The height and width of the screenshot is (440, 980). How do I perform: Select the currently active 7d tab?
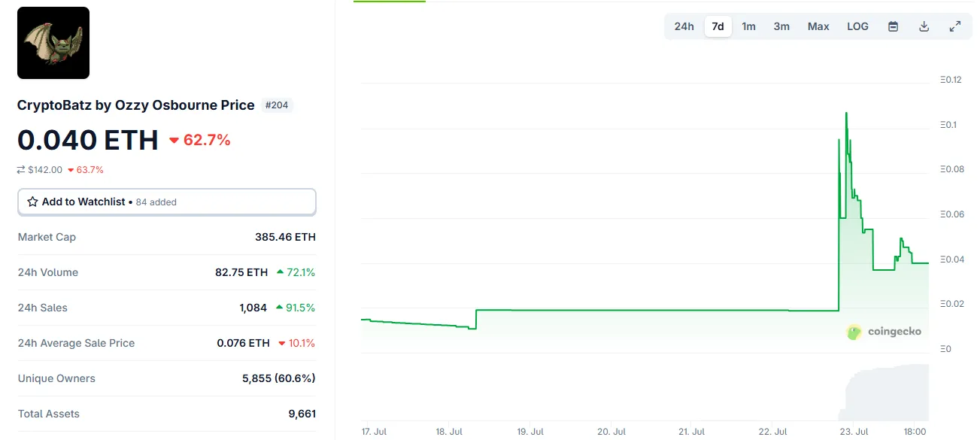pyautogui.click(x=718, y=26)
